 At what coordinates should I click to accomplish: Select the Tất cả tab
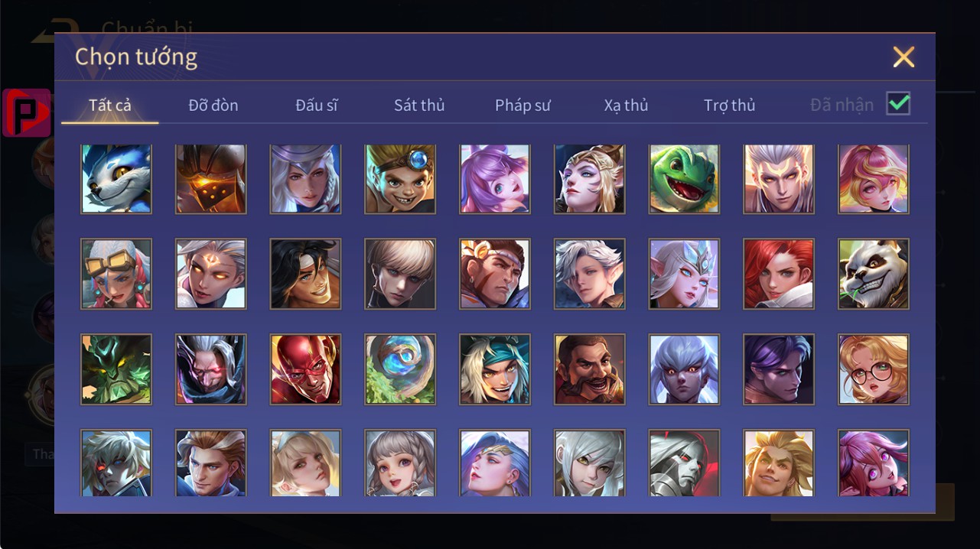click(110, 106)
